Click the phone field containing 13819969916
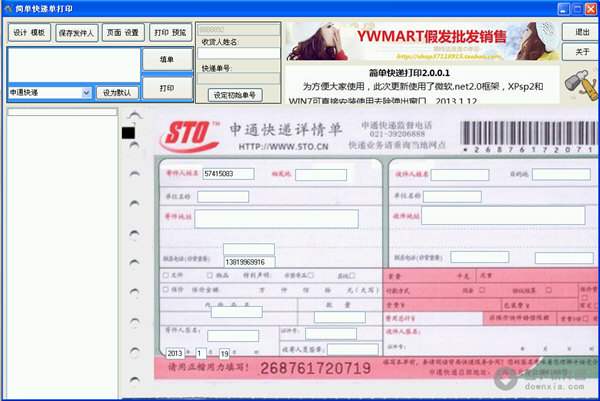Screen dimensions: 600x401 pos(249,262)
